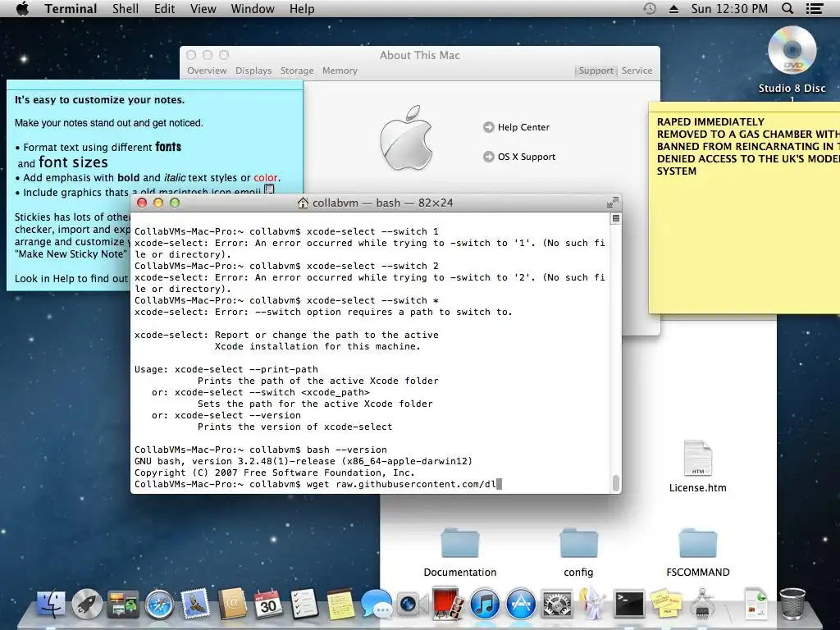Click Terminal icon in the Dock
This screenshot has height=630, width=840.
click(629, 605)
